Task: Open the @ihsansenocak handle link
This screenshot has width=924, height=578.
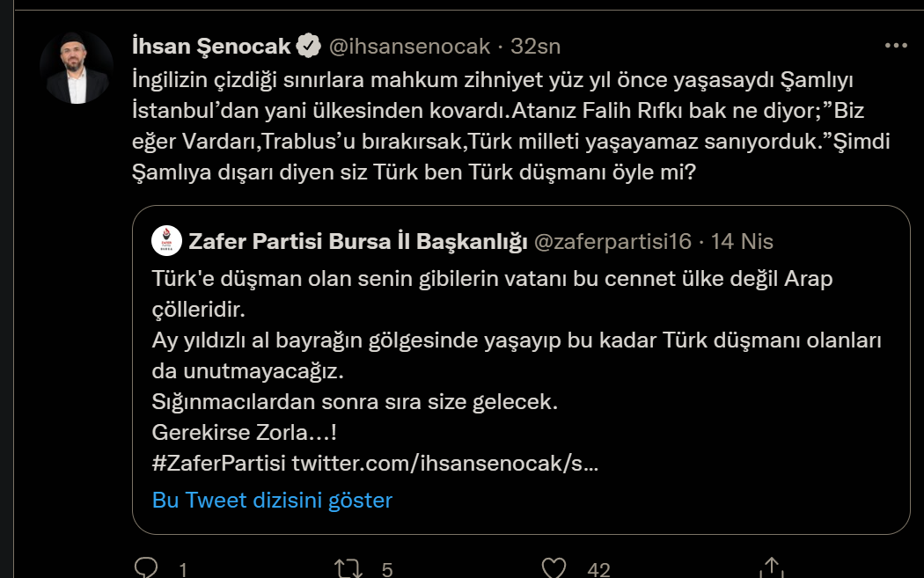Action: pyautogui.click(x=408, y=46)
